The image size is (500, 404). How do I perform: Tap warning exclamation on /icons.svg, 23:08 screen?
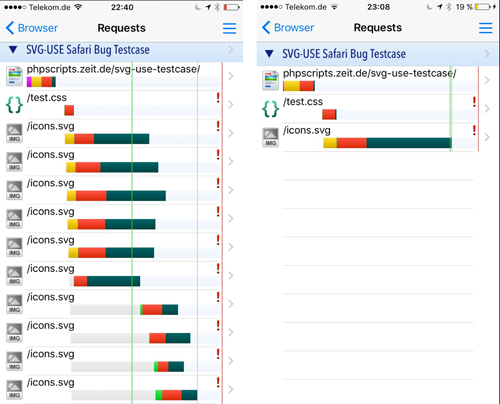click(x=474, y=130)
